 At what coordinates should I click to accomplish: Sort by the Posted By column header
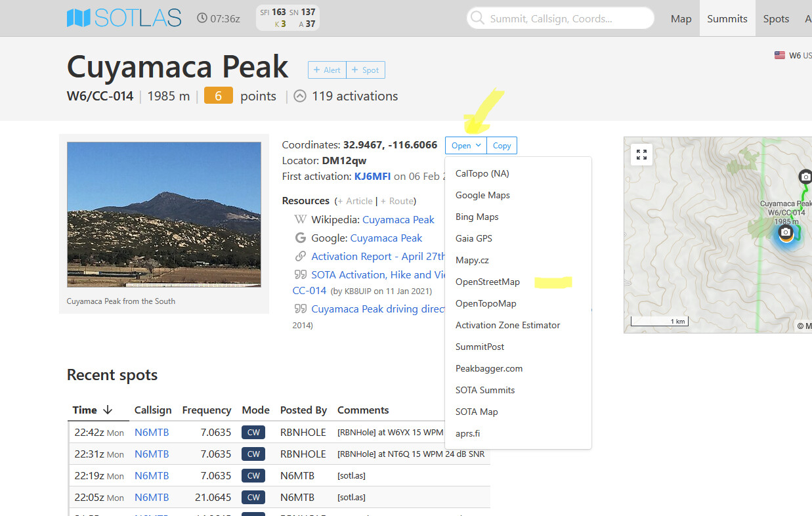[x=303, y=410]
